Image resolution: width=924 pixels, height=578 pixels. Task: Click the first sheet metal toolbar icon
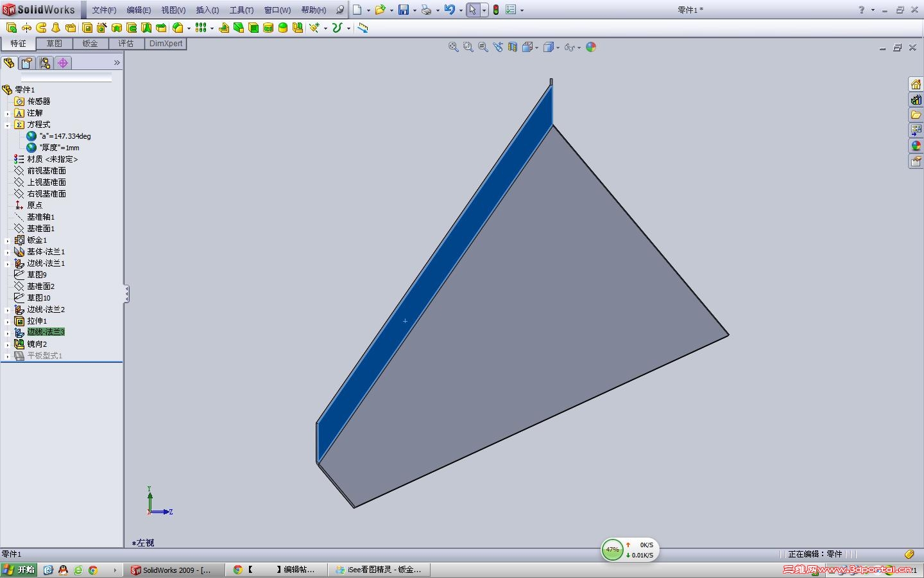click(12, 28)
